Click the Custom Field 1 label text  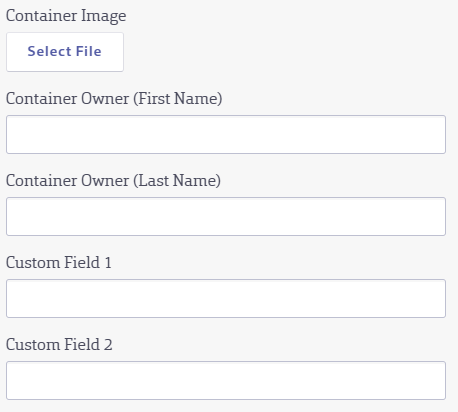(59, 262)
